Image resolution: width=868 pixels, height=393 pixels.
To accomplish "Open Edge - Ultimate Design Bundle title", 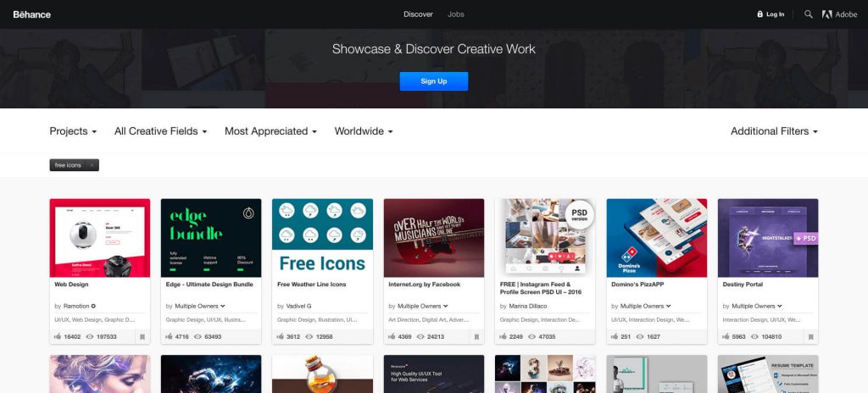I will (x=209, y=285).
